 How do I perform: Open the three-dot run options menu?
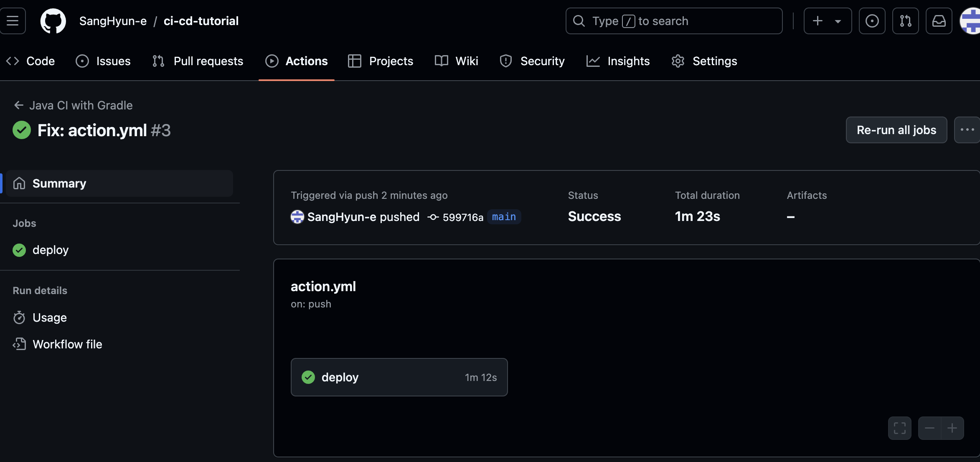point(967,130)
